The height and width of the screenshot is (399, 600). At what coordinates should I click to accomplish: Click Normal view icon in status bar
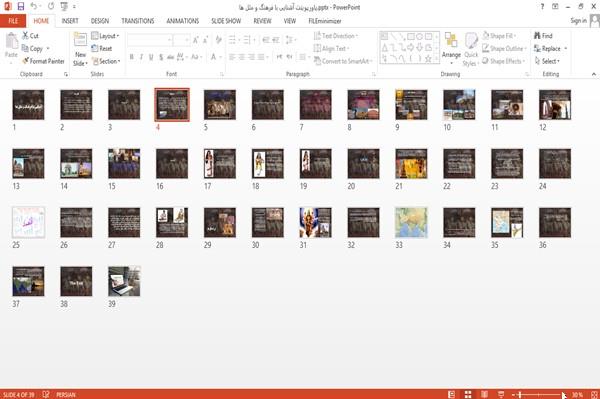tap(452, 394)
